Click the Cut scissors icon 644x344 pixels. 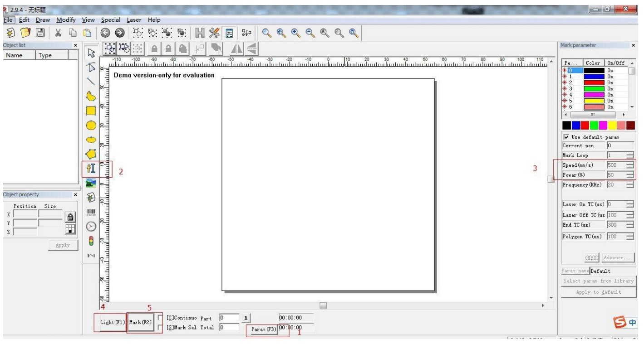click(x=59, y=34)
